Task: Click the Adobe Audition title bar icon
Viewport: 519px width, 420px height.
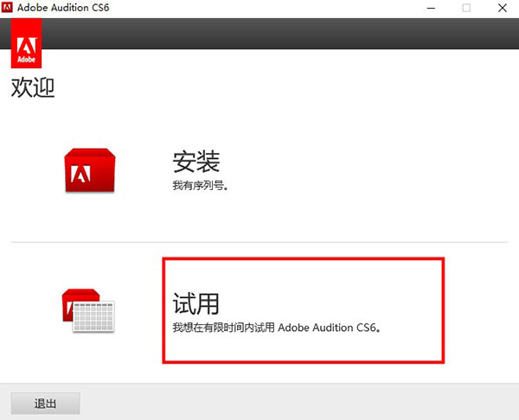Action: tap(7, 7)
